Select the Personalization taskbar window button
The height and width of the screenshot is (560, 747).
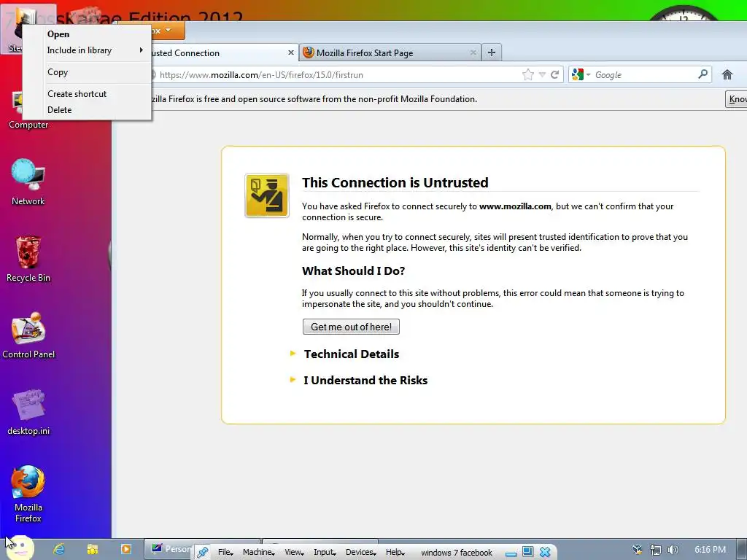tap(170, 548)
